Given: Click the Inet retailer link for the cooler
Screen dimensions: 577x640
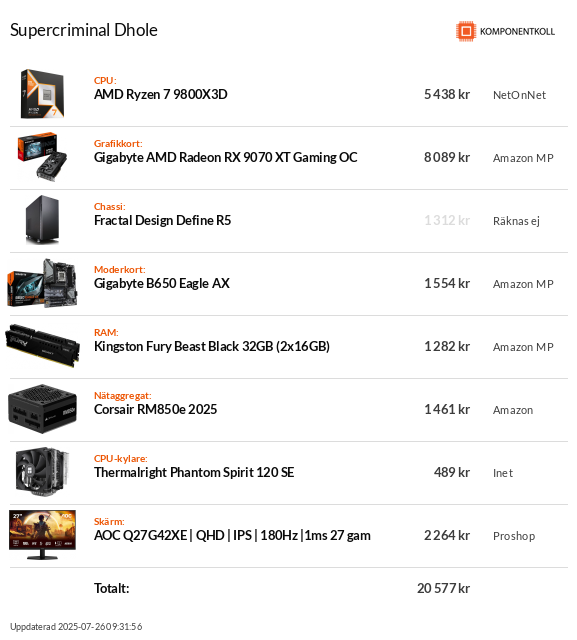Looking at the screenshot, I should [503, 473].
